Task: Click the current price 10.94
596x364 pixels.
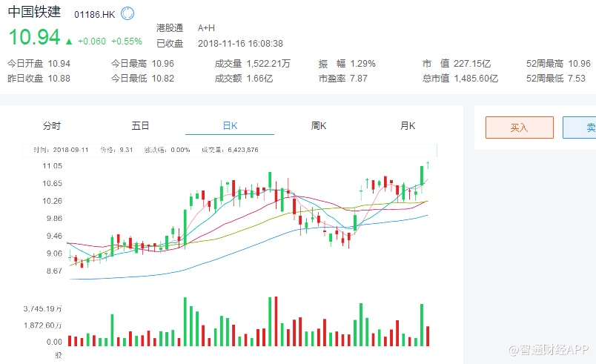Action: [33, 37]
